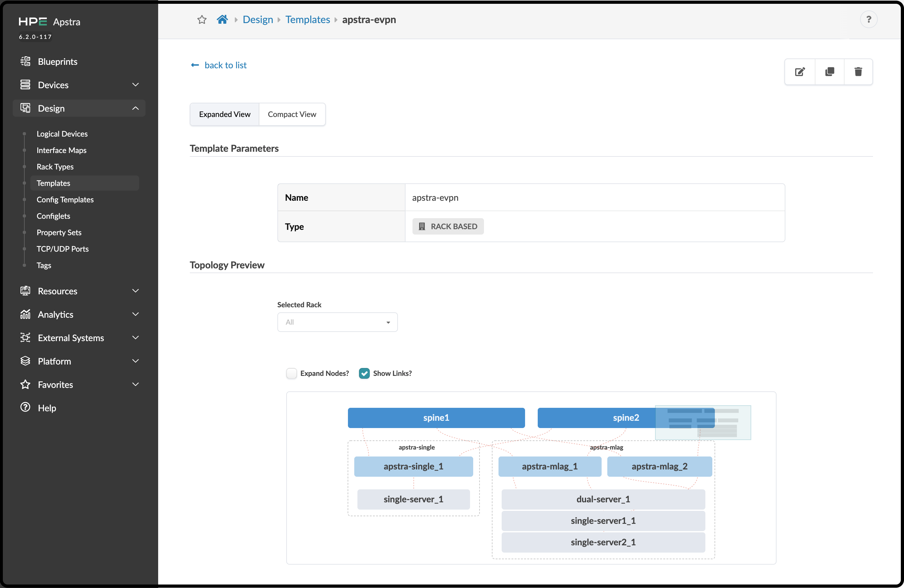This screenshot has width=904, height=588.
Task: Uncheck the Show Links checkbox
Action: click(x=364, y=373)
